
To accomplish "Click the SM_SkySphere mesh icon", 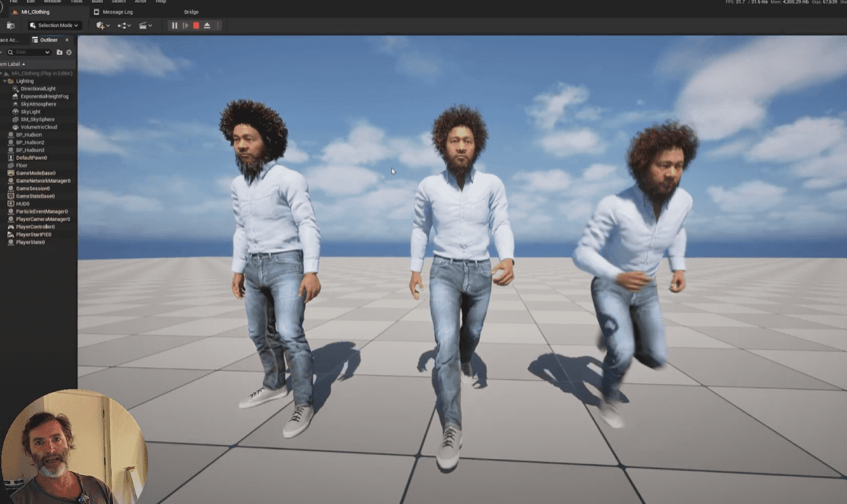I will 15,119.
